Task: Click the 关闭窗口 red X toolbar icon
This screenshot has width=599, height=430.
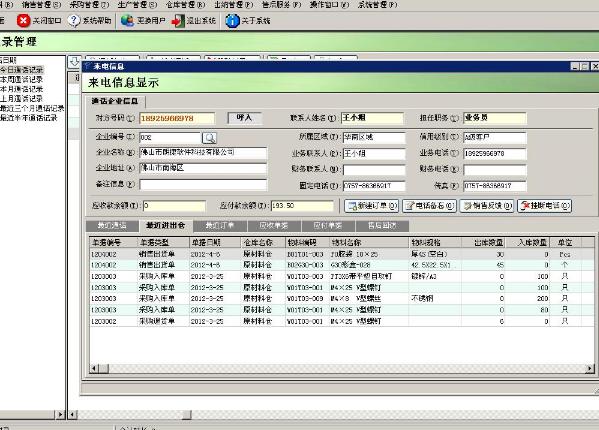Action: tap(23, 21)
